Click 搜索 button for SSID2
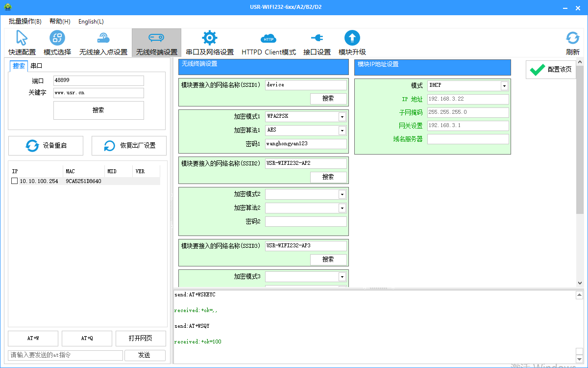 (x=328, y=177)
